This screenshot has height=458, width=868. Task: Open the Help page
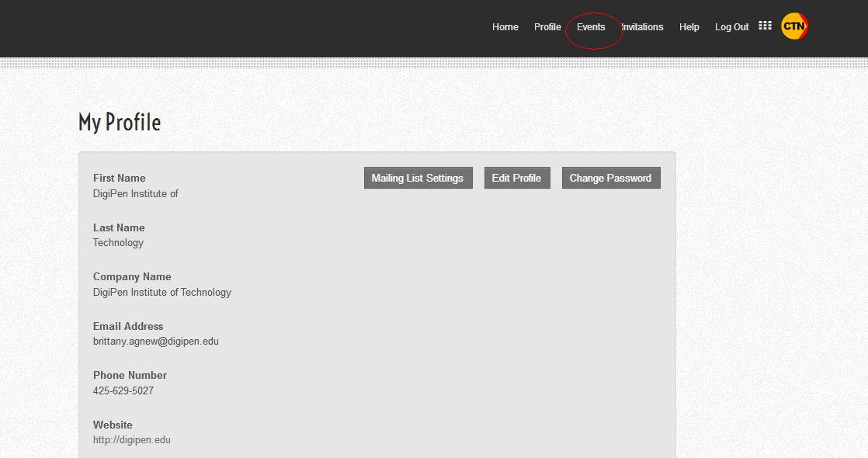(689, 27)
